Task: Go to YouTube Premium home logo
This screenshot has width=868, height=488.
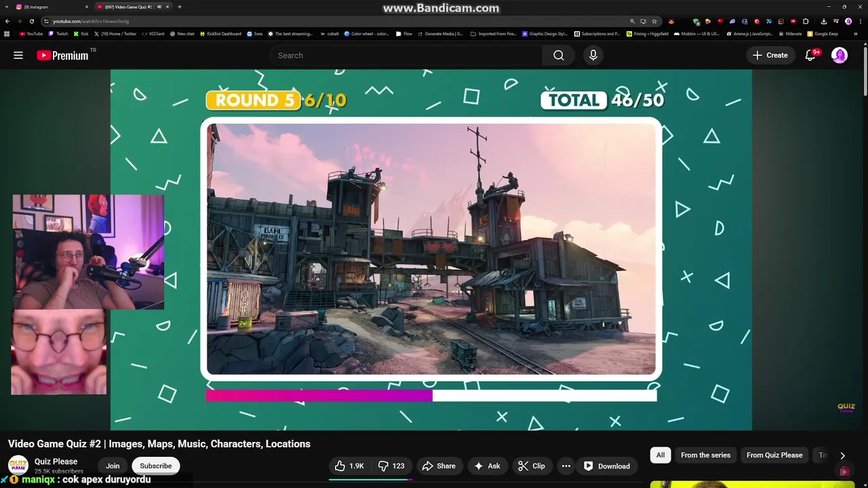Action: pyautogui.click(x=62, y=56)
